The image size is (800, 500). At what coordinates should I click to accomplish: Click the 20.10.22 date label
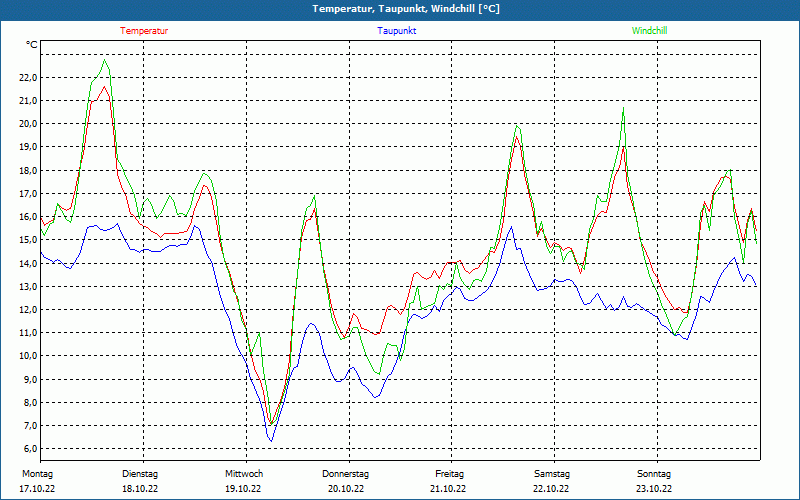[346, 489]
